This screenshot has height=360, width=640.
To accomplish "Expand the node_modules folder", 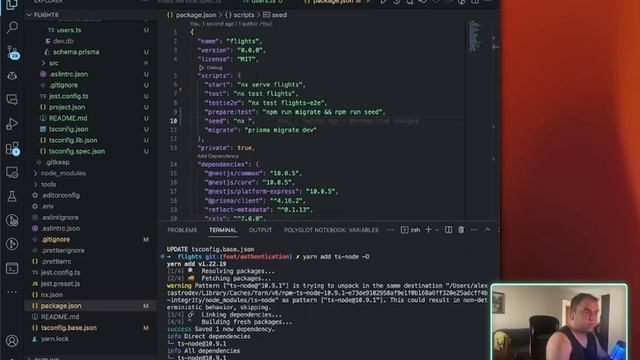I will point(63,173).
